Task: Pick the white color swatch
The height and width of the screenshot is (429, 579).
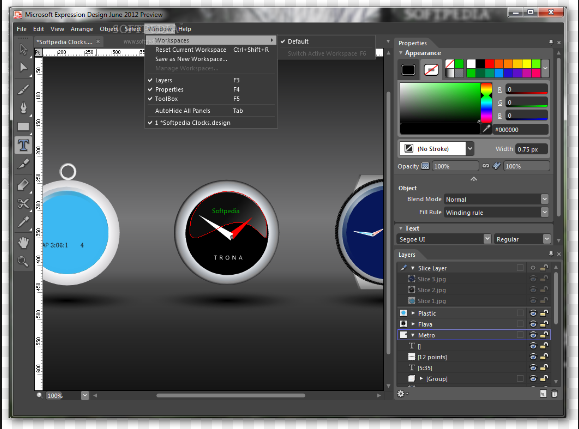Action: [471, 64]
